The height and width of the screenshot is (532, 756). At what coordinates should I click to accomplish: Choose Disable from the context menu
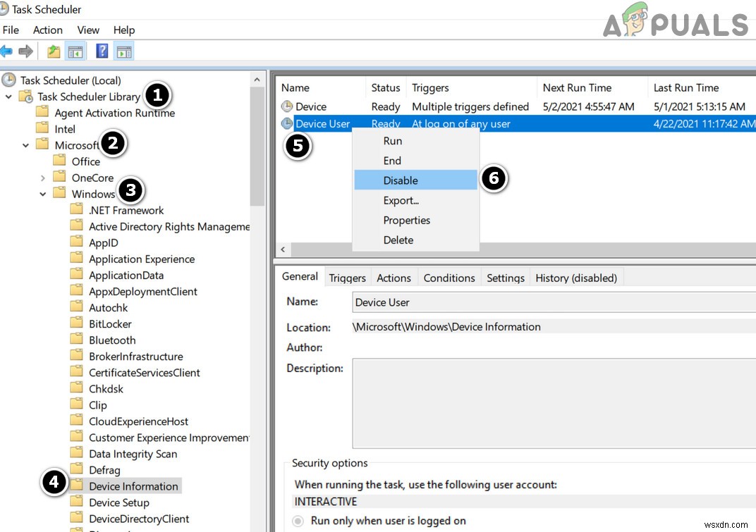(x=401, y=180)
